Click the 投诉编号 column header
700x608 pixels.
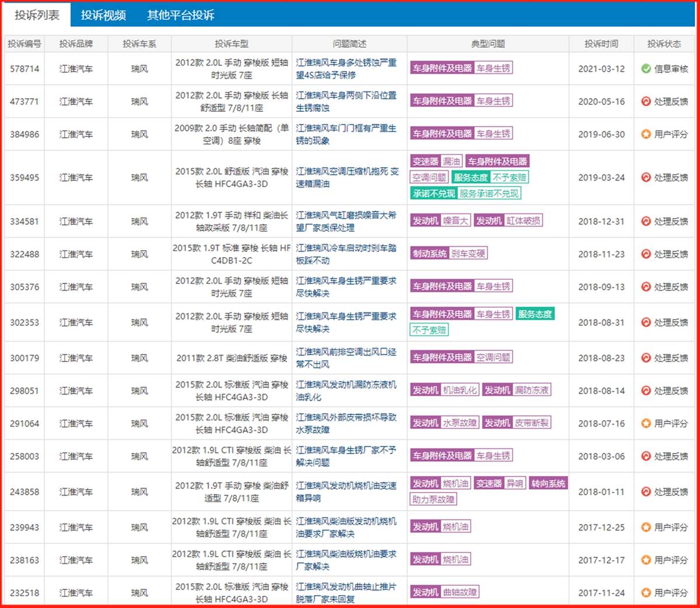pos(24,44)
